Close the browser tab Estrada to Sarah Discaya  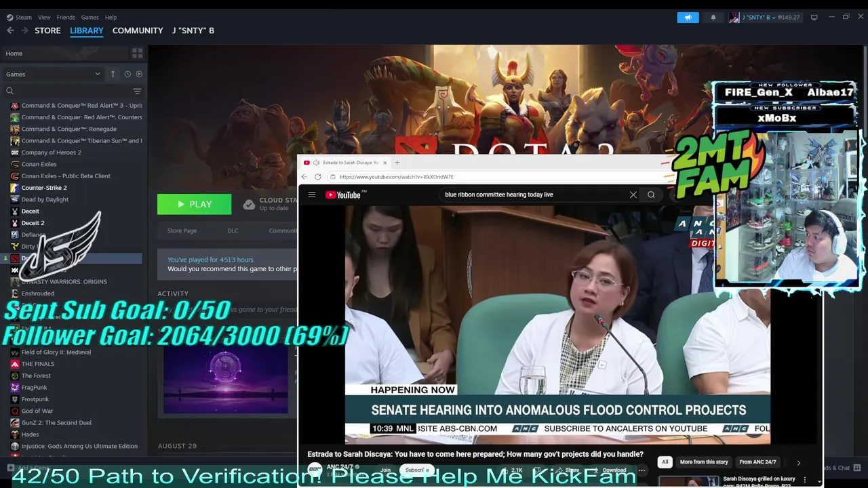click(x=384, y=163)
